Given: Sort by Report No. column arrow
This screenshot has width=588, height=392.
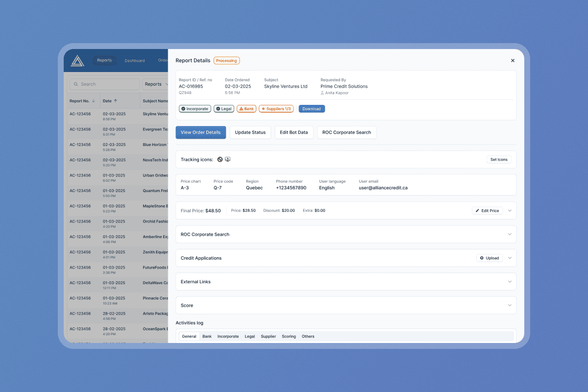Looking at the screenshot, I should pos(94,101).
